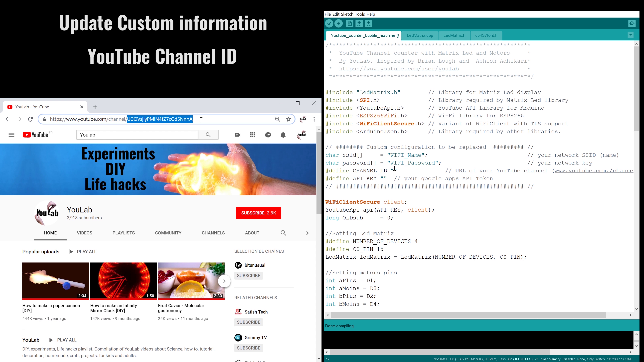The image size is (644, 362).
Task: Expand the Arduino tab options dropdown arrow
Action: click(x=631, y=35)
